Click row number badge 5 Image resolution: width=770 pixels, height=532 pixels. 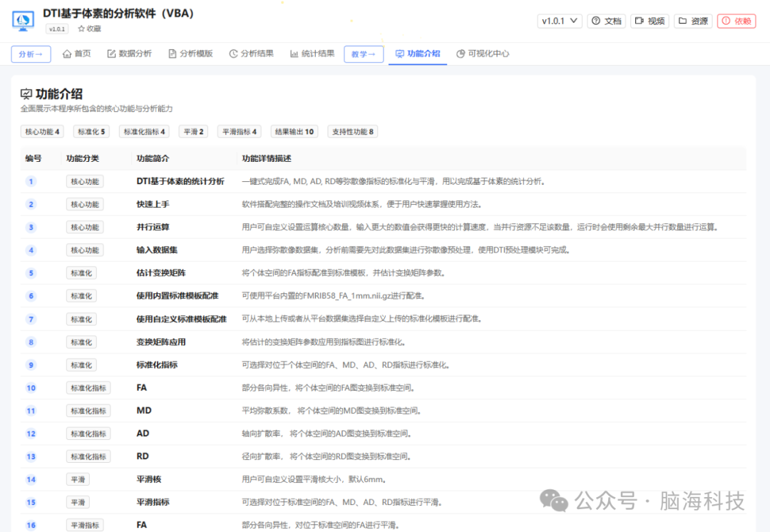(x=31, y=273)
